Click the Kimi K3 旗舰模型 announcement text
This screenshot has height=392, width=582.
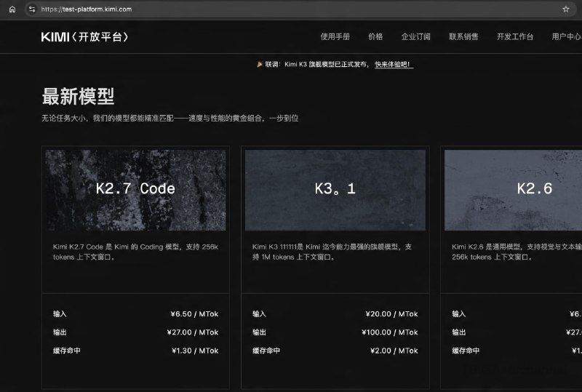[x=316, y=65]
